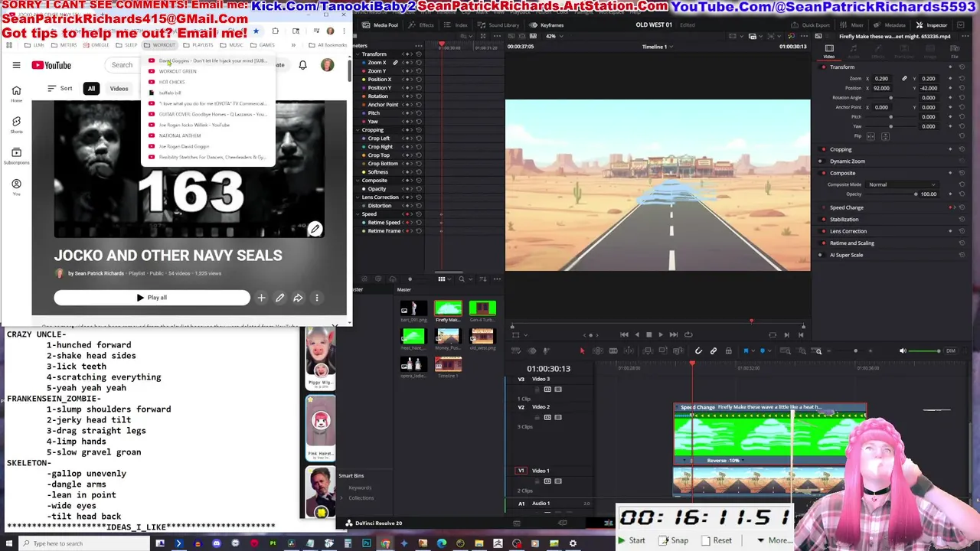The width and height of the screenshot is (980, 551).
Task: Toggle the Speed Change enable switch
Action: pos(824,207)
